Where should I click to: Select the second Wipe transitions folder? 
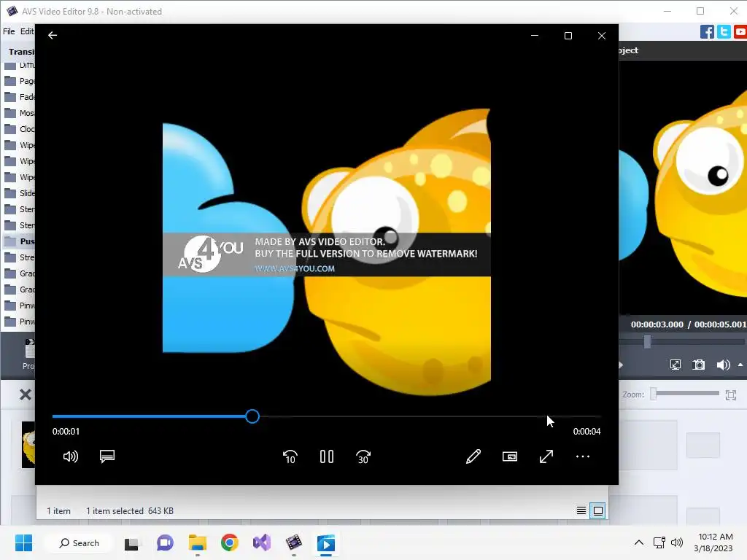pyautogui.click(x=19, y=161)
